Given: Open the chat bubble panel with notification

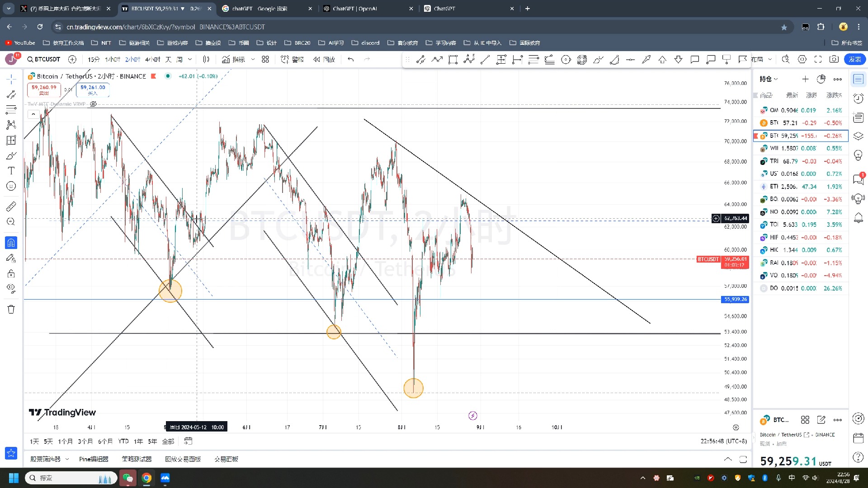Looking at the screenshot, I should 858,179.
